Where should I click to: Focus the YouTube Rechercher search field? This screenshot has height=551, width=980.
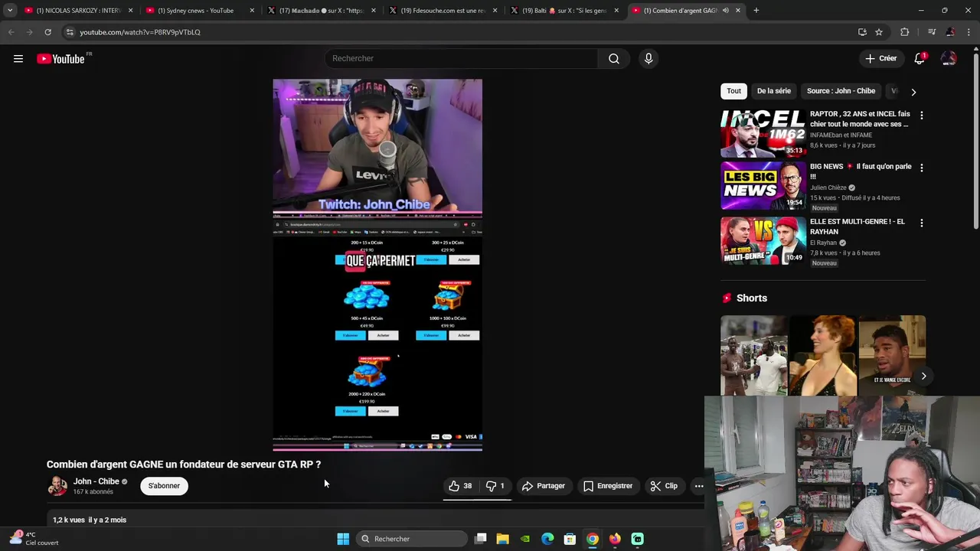coord(461,59)
